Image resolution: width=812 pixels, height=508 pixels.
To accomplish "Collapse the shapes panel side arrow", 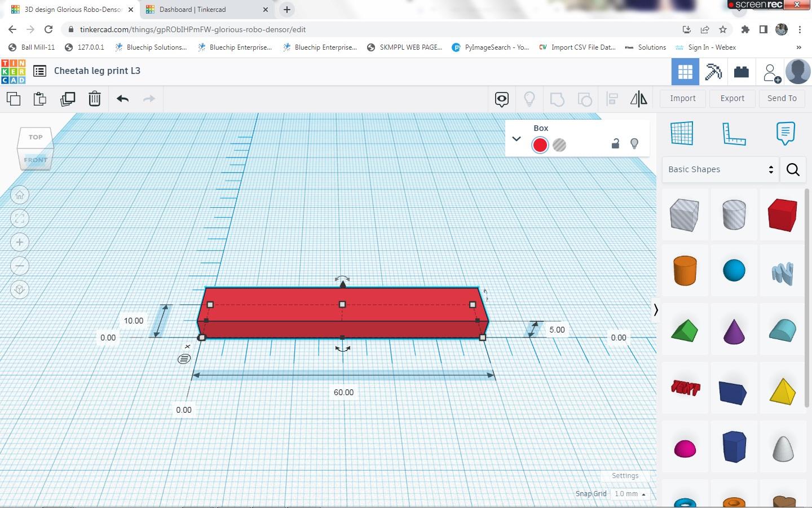I will pos(656,310).
